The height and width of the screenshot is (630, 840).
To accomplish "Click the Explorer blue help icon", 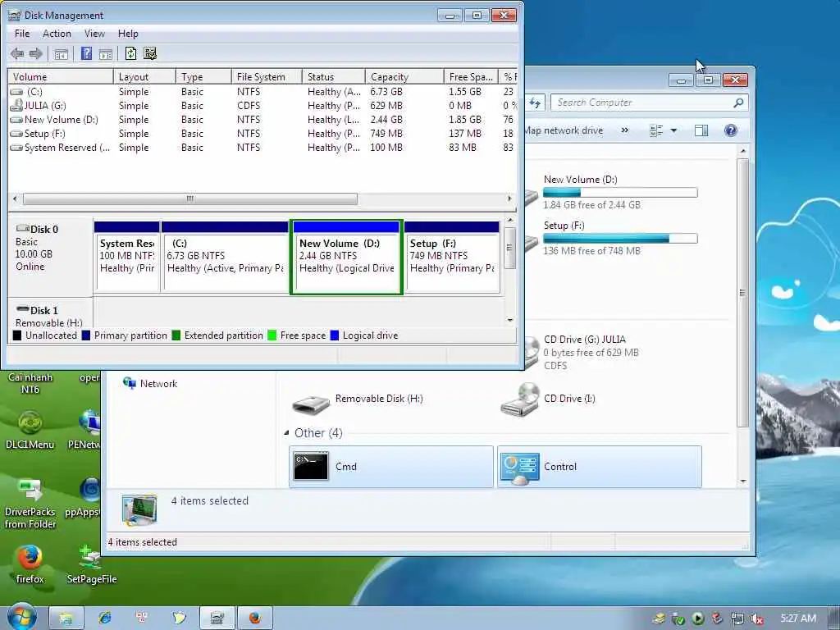I will click(731, 130).
